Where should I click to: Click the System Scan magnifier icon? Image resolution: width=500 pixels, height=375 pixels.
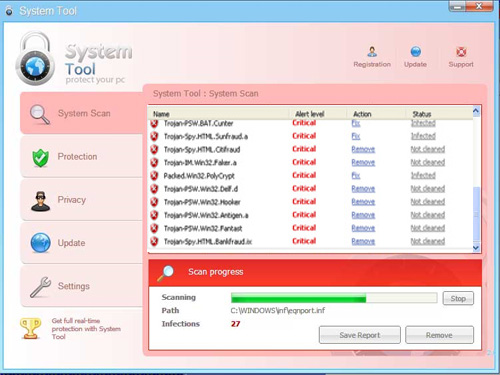click(40, 114)
